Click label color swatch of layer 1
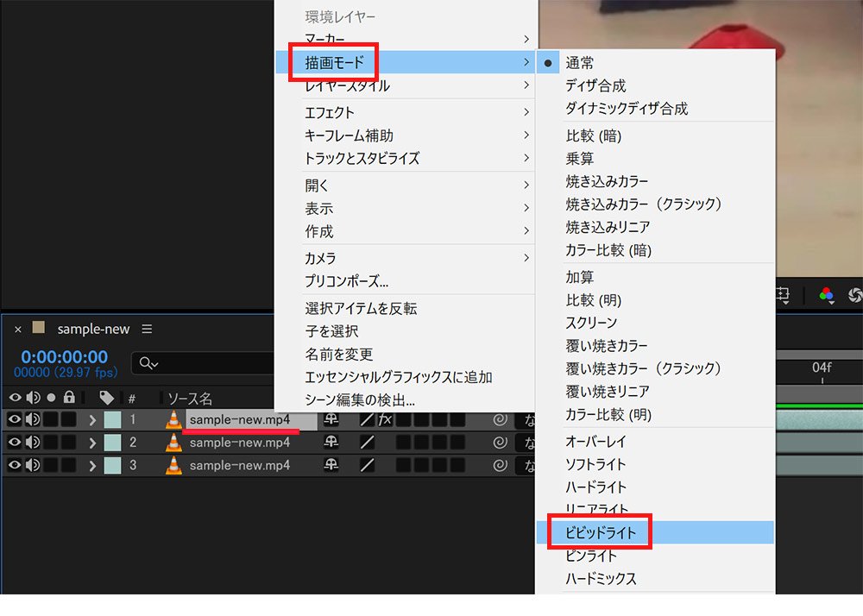 tap(113, 419)
